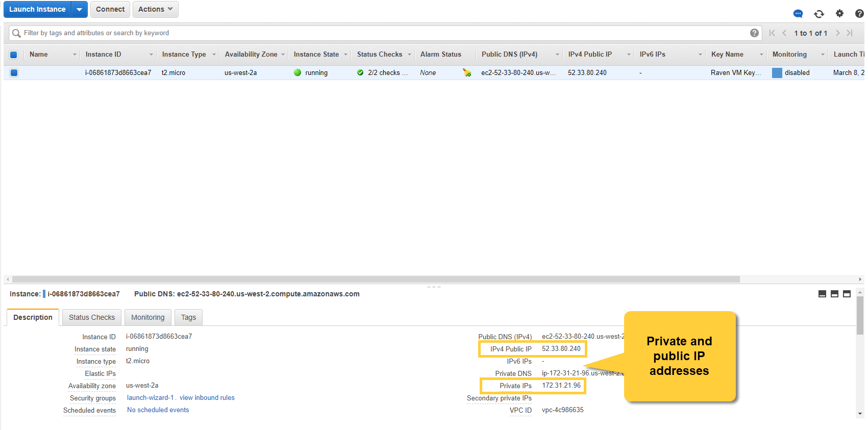The height and width of the screenshot is (430, 868).
Task: Refresh the instance list
Action: click(x=819, y=14)
